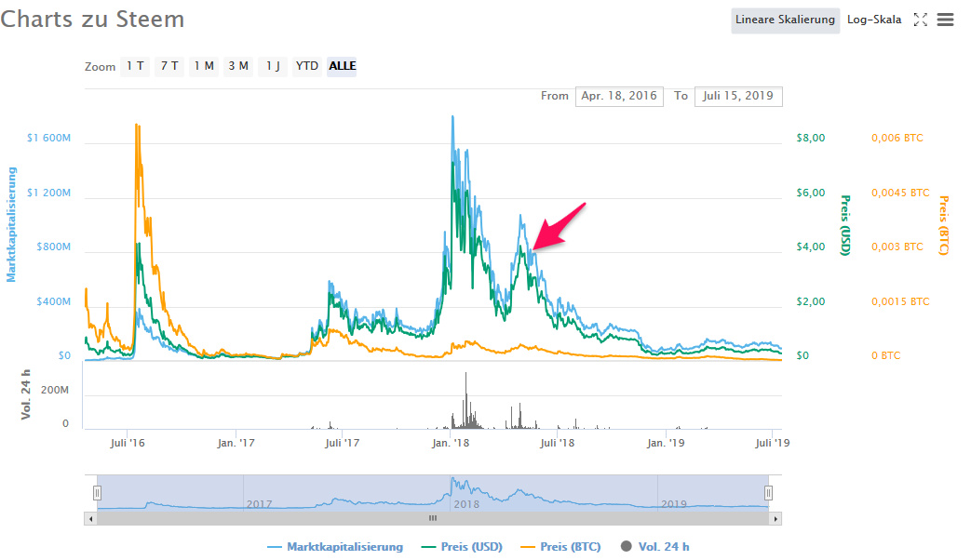Click the 200M volume axis value
Screen dimensions: 971x560
point(55,390)
